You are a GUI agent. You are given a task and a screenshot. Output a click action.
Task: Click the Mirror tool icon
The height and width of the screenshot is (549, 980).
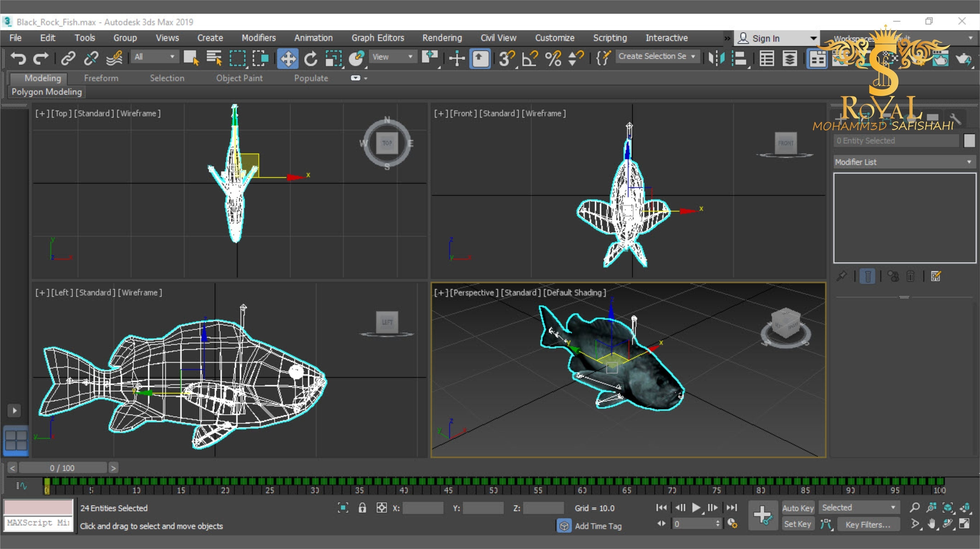[716, 58]
